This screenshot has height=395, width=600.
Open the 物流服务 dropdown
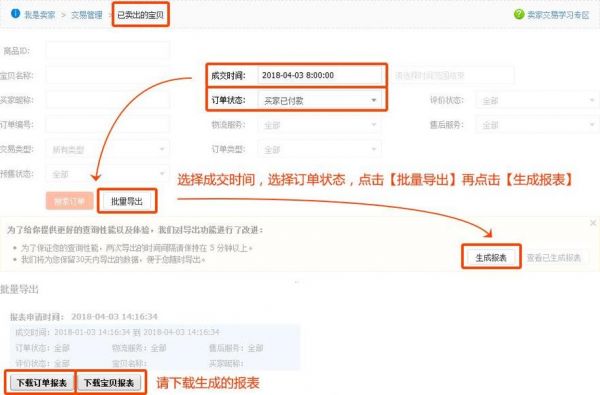click(320, 125)
